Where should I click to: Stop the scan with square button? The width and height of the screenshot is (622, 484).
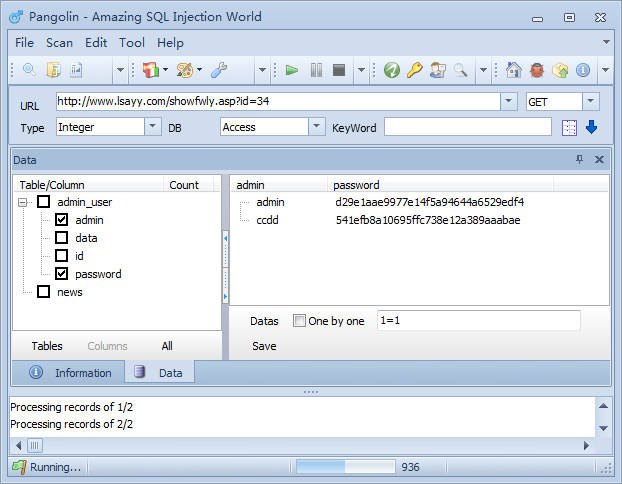[339, 70]
